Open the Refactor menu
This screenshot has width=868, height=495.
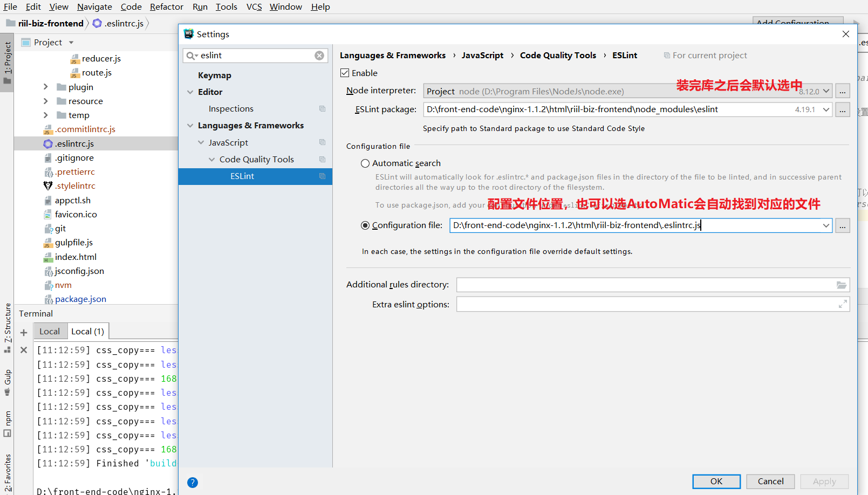166,7
